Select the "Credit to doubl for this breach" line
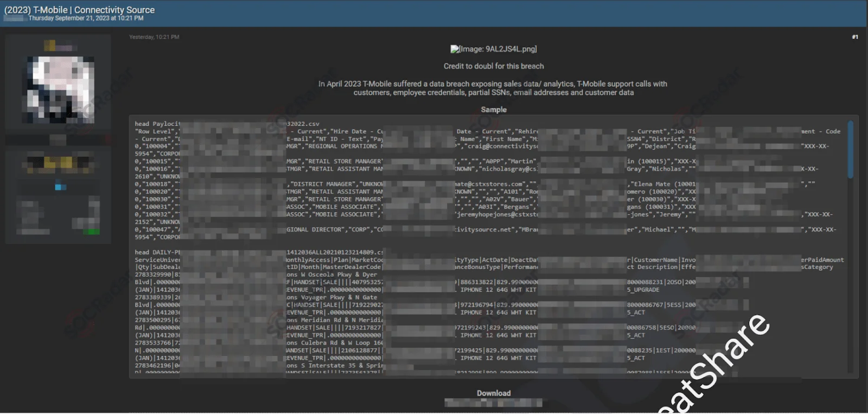The height and width of the screenshot is (414, 868). point(494,66)
